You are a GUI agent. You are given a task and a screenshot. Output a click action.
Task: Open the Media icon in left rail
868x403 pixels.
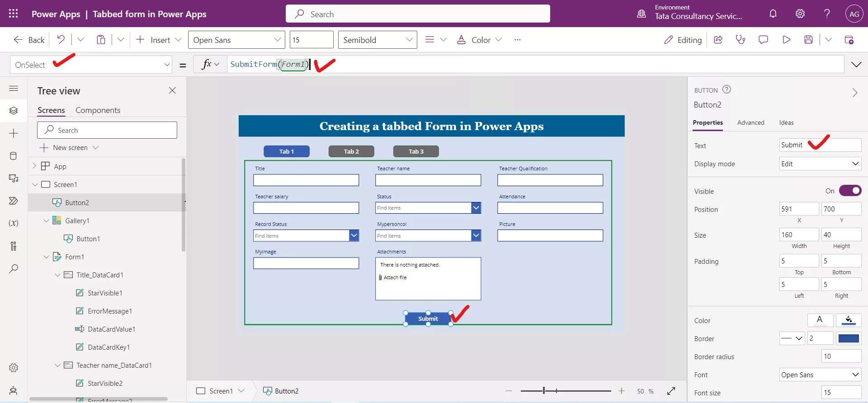tap(14, 178)
